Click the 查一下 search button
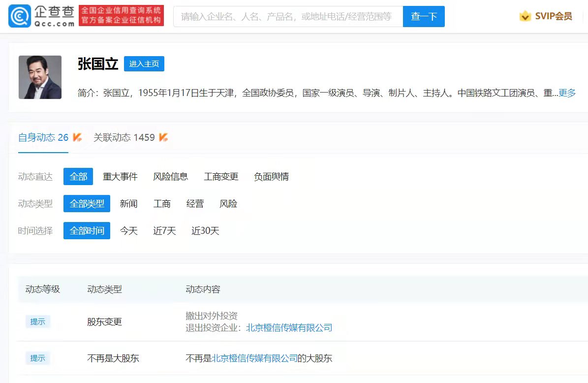588x383 pixels. [424, 17]
